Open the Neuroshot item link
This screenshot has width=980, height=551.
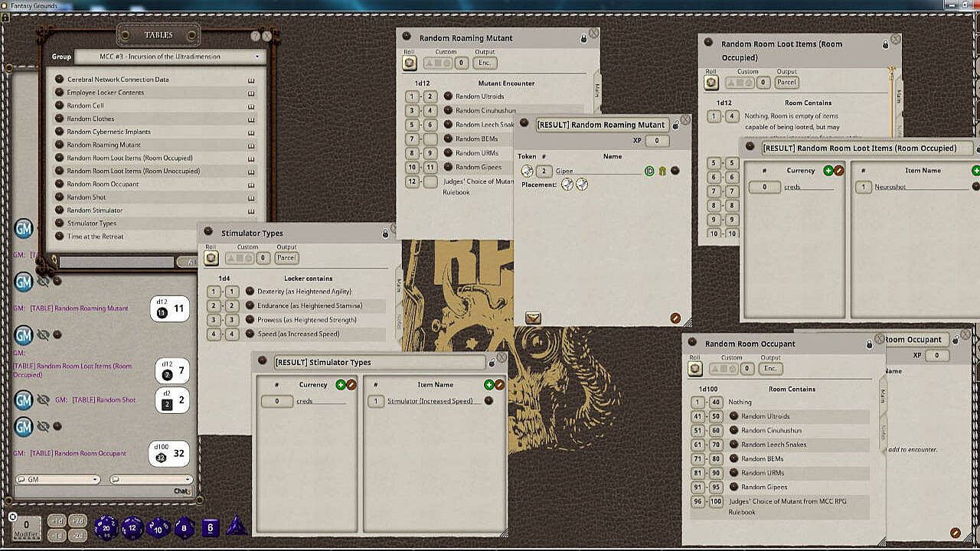(x=975, y=187)
